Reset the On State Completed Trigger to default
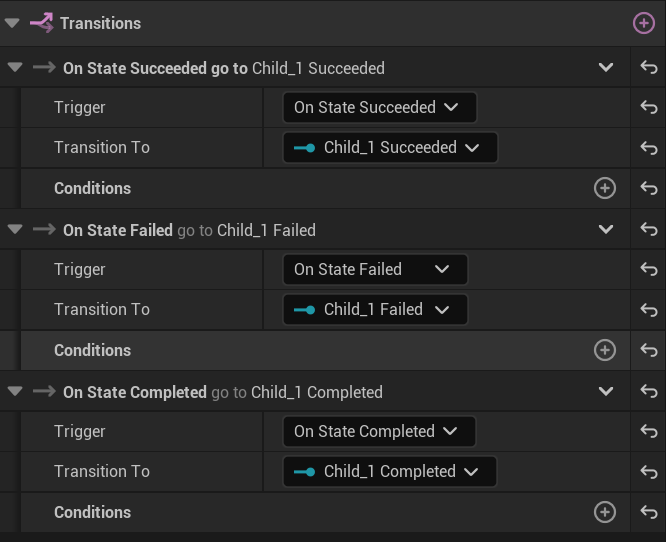The width and height of the screenshot is (666, 542). point(649,431)
